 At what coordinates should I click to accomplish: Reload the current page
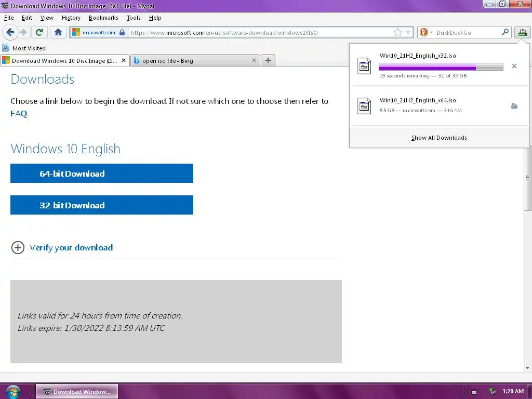[39, 33]
